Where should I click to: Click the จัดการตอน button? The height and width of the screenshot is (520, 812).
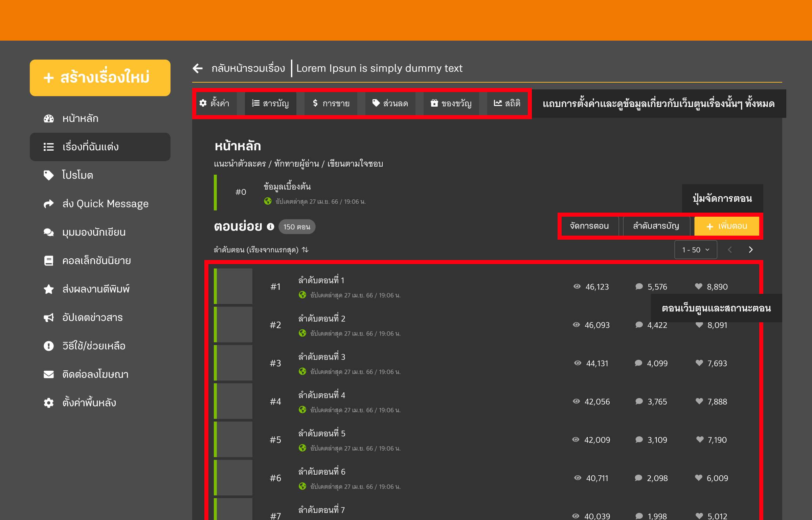589,226
